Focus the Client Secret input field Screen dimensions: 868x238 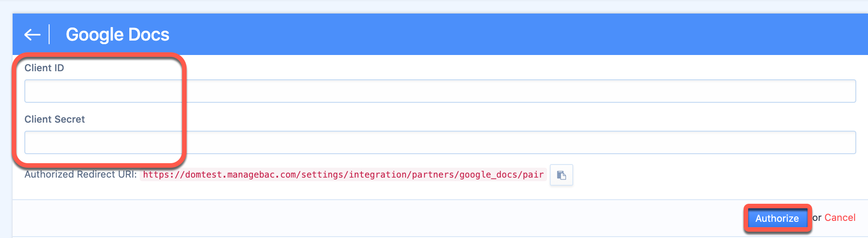pyautogui.click(x=440, y=142)
